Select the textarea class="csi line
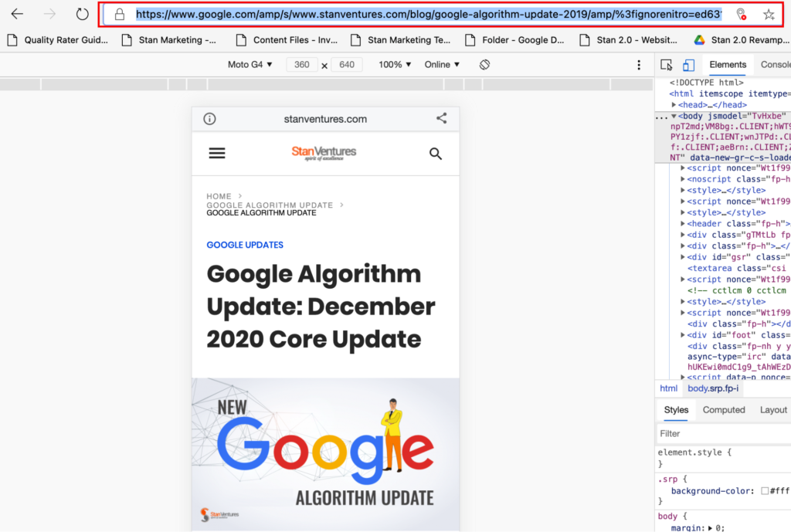 pyautogui.click(x=737, y=268)
